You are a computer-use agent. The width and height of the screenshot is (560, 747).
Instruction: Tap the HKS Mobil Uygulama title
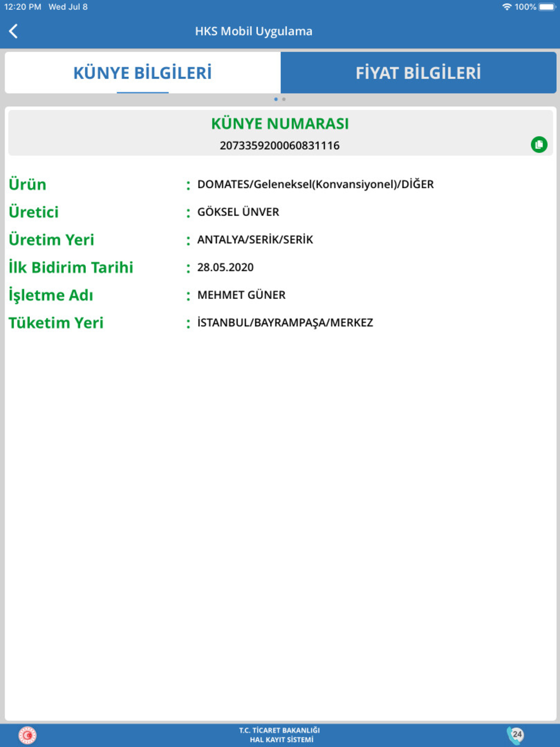pyautogui.click(x=254, y=31)
